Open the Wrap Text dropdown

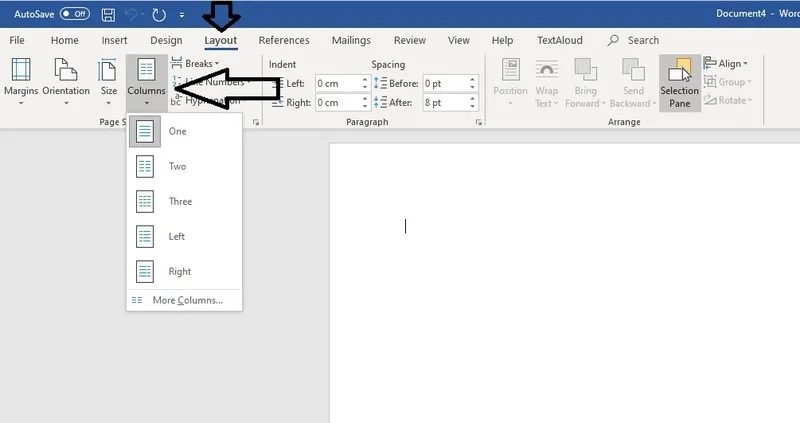click(546, 83)
